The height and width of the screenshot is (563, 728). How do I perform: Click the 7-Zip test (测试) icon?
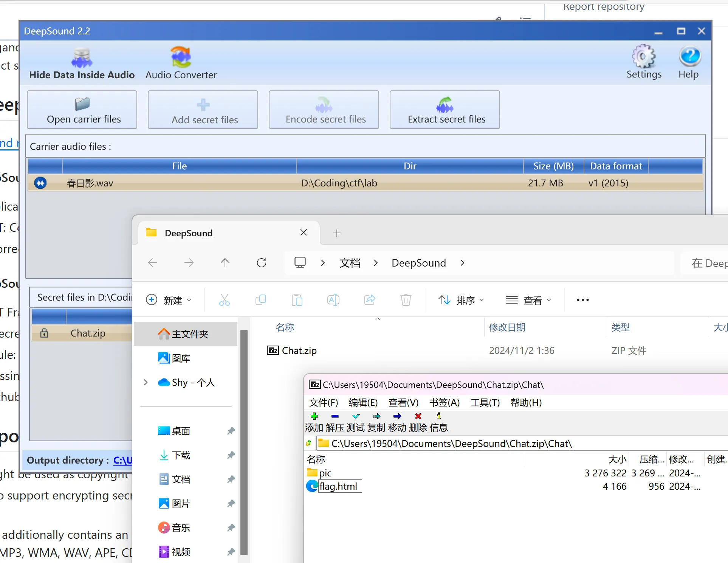(x=355, y=416)
